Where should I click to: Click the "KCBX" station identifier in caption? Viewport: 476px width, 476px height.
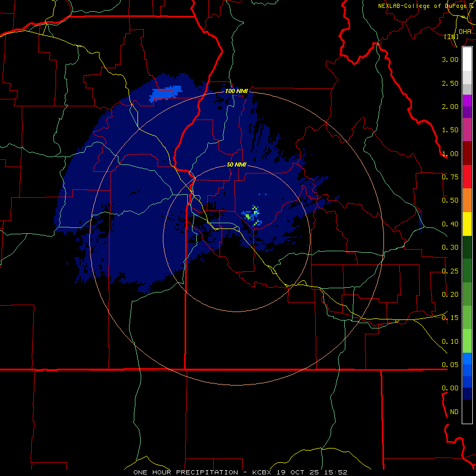point(263,472)
